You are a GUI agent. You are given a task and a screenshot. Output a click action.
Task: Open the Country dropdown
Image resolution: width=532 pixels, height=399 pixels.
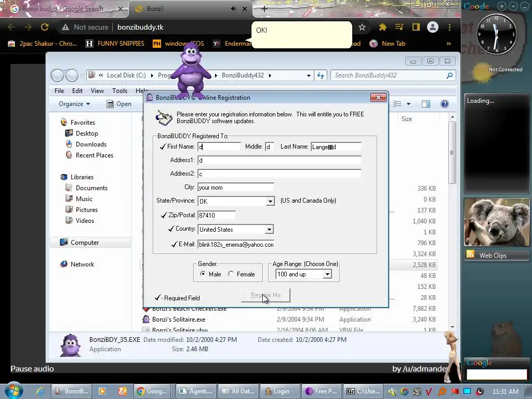[x=269, y=229]
